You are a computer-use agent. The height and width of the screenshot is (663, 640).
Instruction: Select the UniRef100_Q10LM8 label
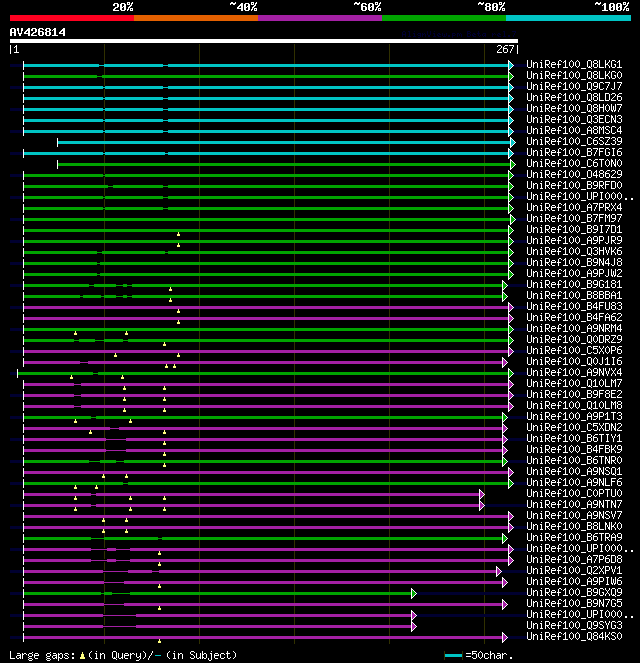click(x=574, y=405)
